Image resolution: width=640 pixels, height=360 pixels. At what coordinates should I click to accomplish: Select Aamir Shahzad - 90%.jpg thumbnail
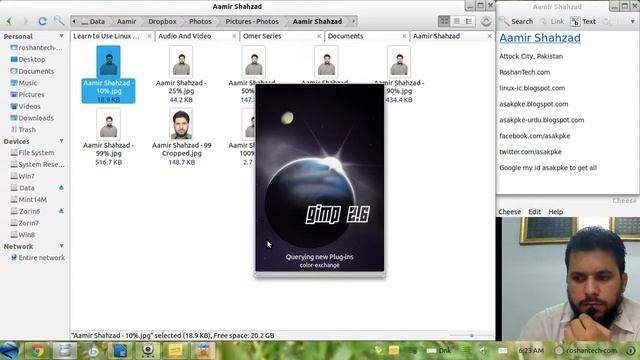click(x=399, y=62)
